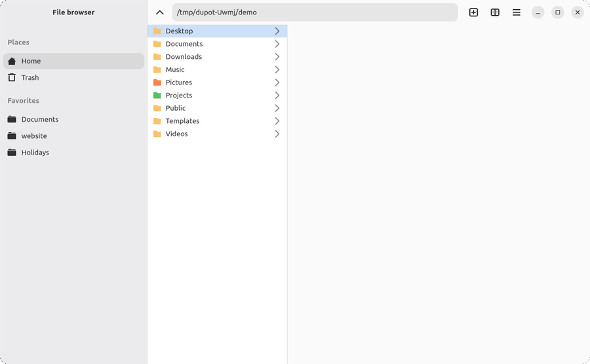Expand the Downloads folder chevron
The image size is (590, 364).
coord(277,57)
